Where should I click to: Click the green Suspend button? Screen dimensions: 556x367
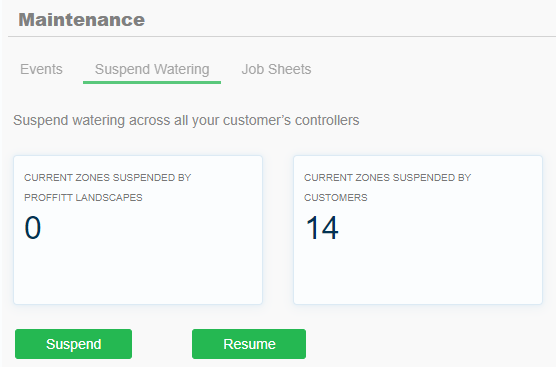[73, 344]
